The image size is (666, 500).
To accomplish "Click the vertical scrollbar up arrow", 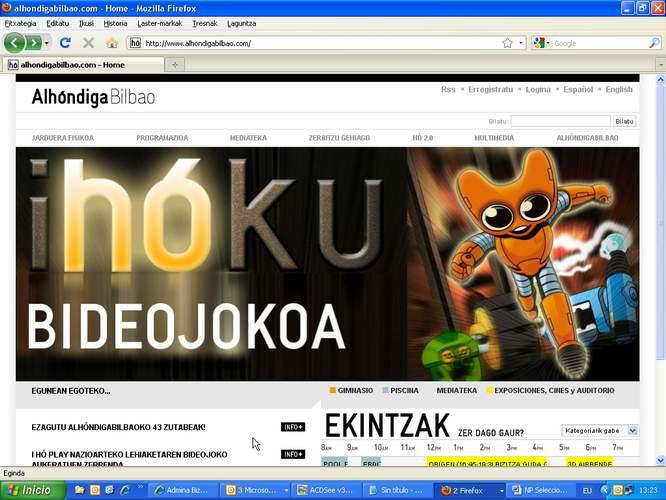I will (x=660, y=79).
